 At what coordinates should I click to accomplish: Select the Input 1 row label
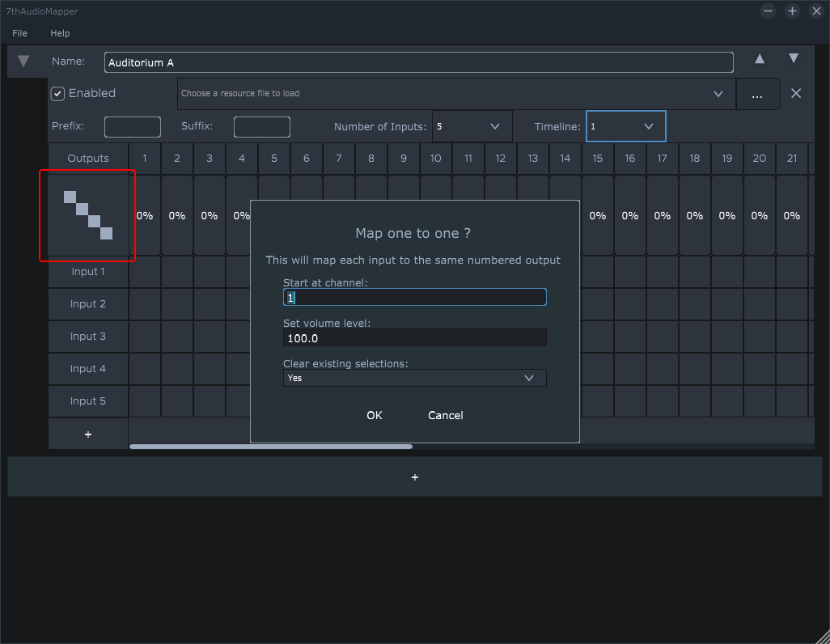click(x=88, y=272)
